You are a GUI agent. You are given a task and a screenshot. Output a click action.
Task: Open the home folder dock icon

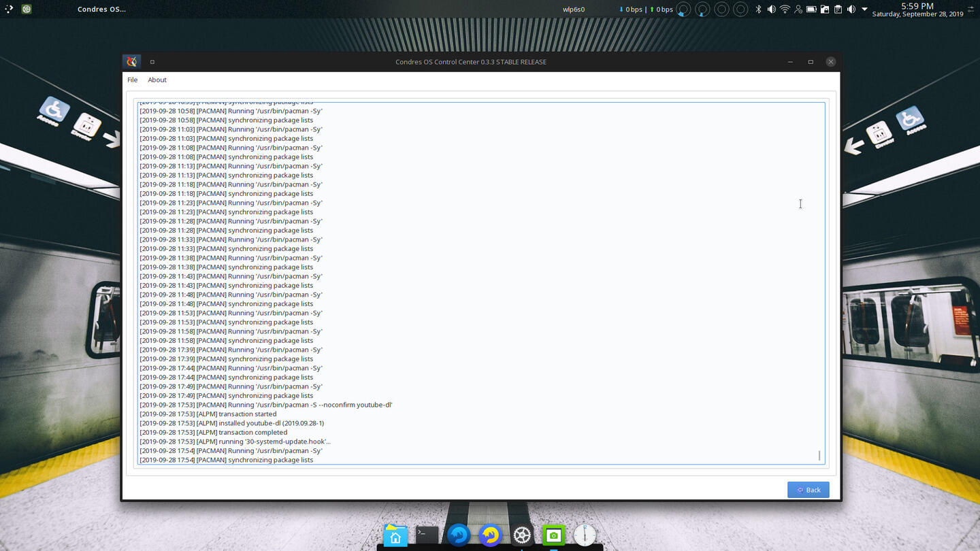395,536
